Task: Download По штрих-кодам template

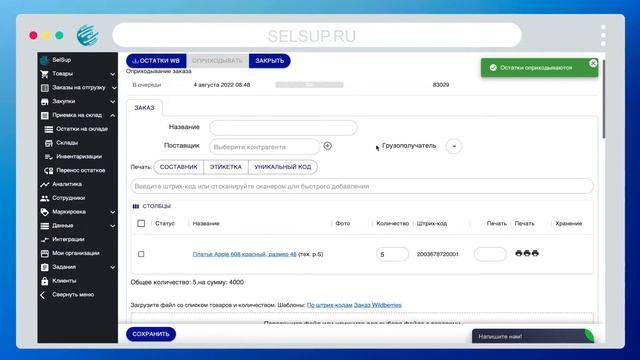Action: (x=329, y=305)
